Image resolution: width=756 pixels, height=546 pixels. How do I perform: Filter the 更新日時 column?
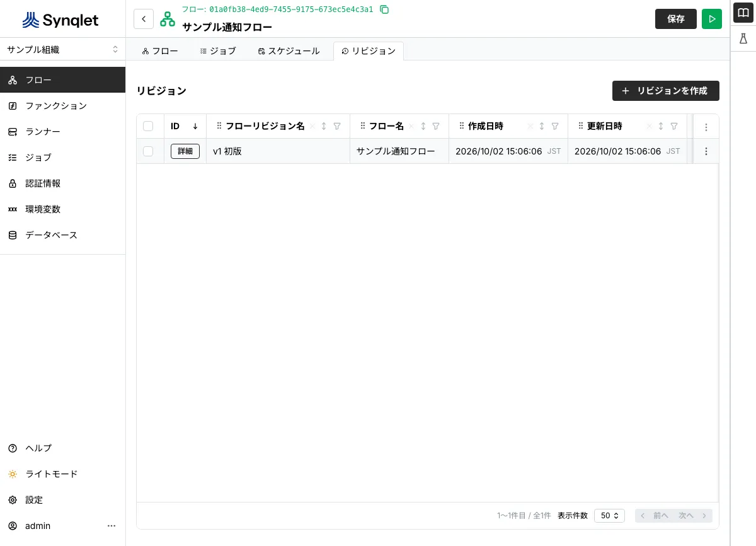click(x=674, y=126)
